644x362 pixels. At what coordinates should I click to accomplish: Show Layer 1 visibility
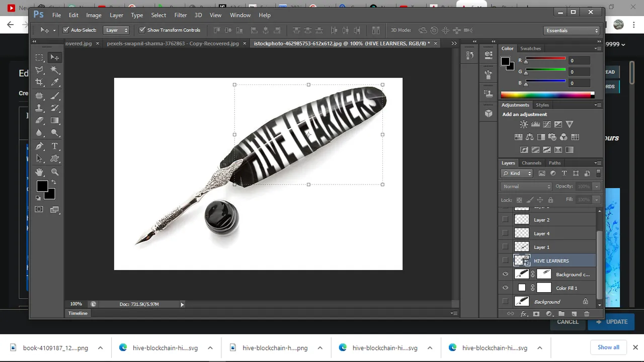click(505, 247)
